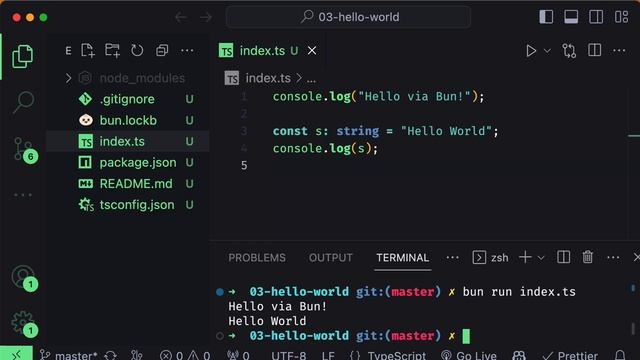
Task: Open the new terminal launch profile dropdown
Action: [541, 258]
